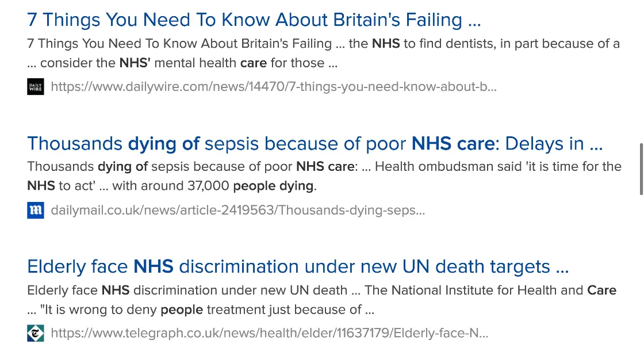Click the Daily Wire favicon icon
The width and height of the screenshot is (644, 359).
(36, 87)
